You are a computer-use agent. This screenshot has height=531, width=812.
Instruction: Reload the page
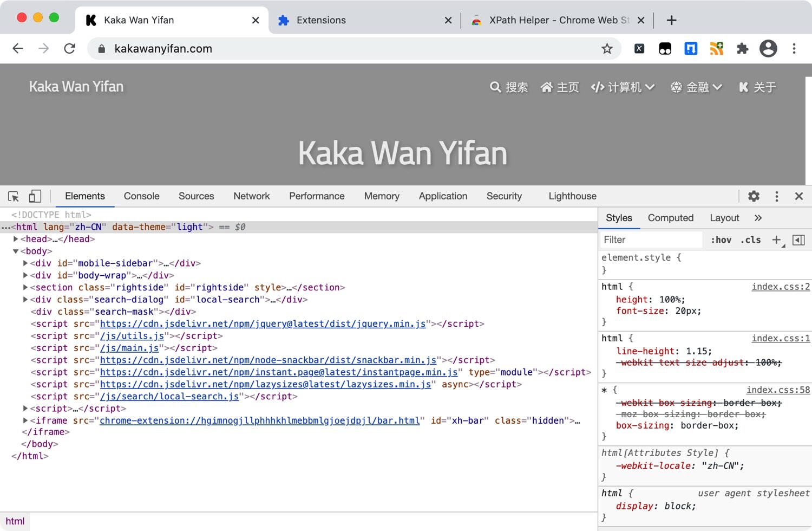[x=70, y=49]
